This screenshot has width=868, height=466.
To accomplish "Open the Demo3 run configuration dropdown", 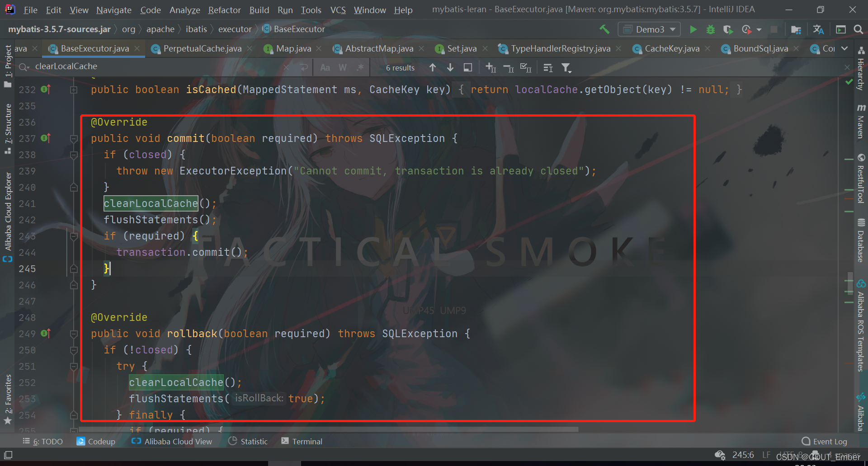I will [649, 29].
